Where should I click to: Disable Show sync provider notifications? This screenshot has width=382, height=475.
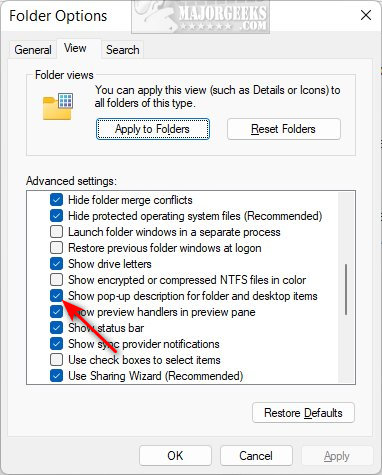point(56,344)
